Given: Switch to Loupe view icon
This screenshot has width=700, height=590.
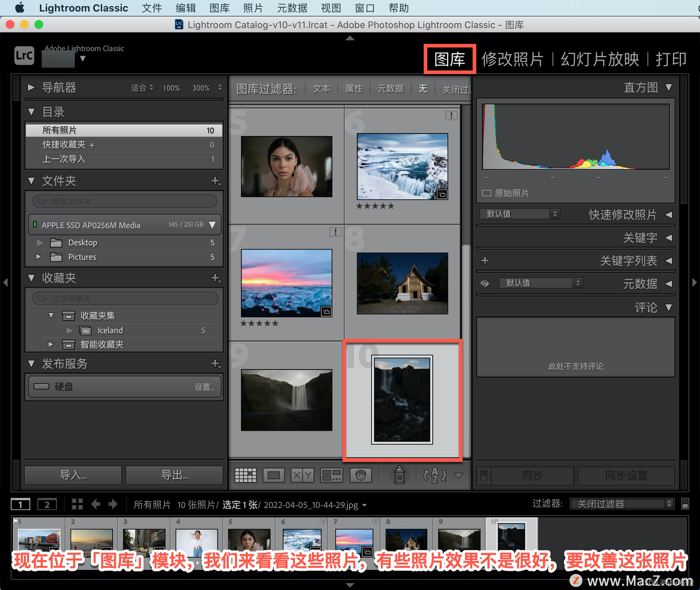Looking at the screenshot, I should pos(273,475).
